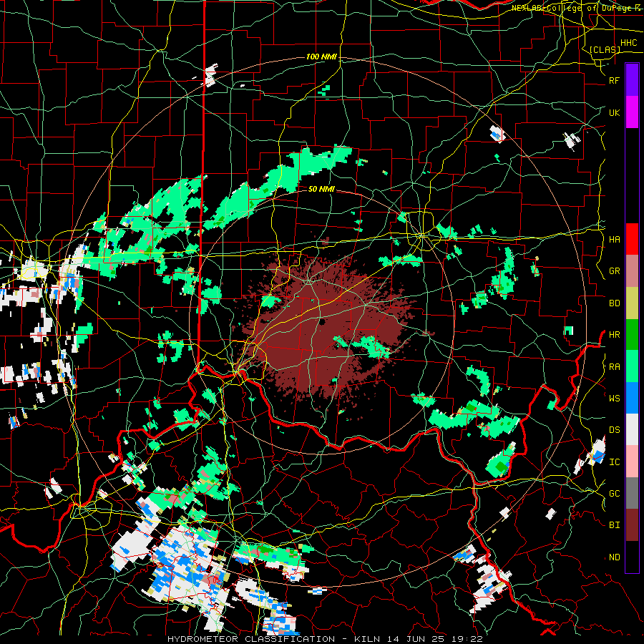
Task: Select the 'BI' legend label text
Action: (614, 525)
